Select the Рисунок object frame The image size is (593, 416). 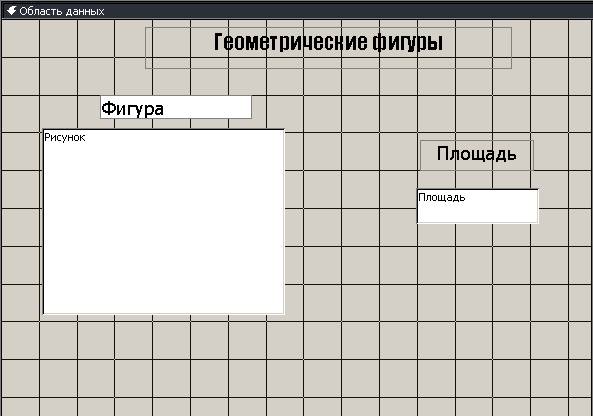point(163,222)
